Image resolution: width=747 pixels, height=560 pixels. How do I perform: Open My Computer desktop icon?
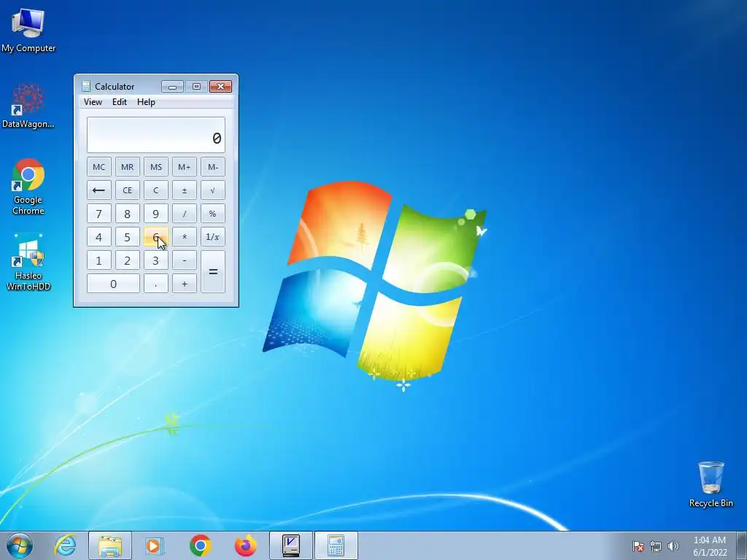(28, 31)
